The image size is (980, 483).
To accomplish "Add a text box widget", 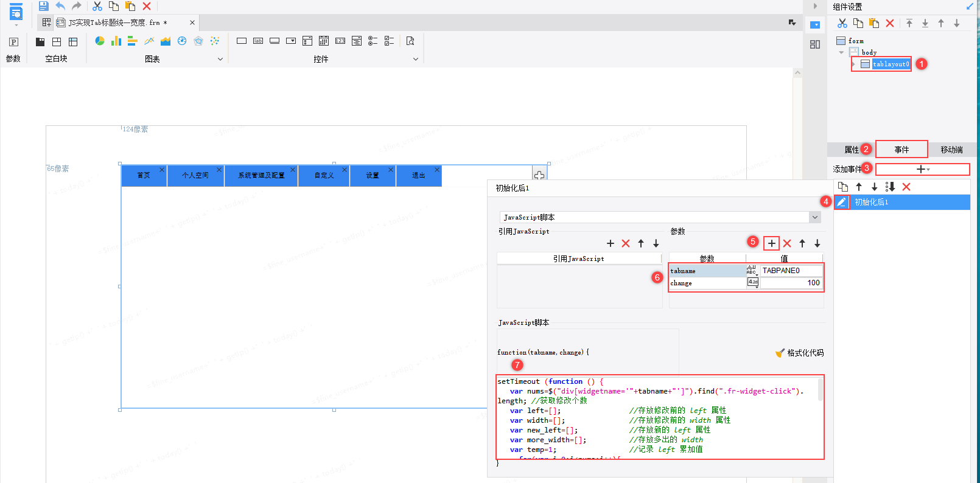I will [242, 41].
